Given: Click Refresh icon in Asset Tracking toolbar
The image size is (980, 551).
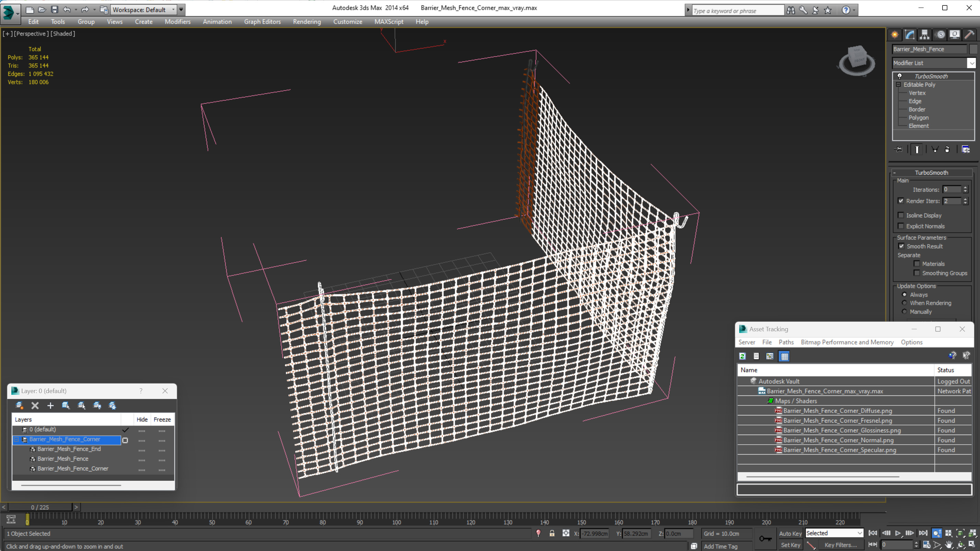Looking at the screenshot, I should coord(742,356).
